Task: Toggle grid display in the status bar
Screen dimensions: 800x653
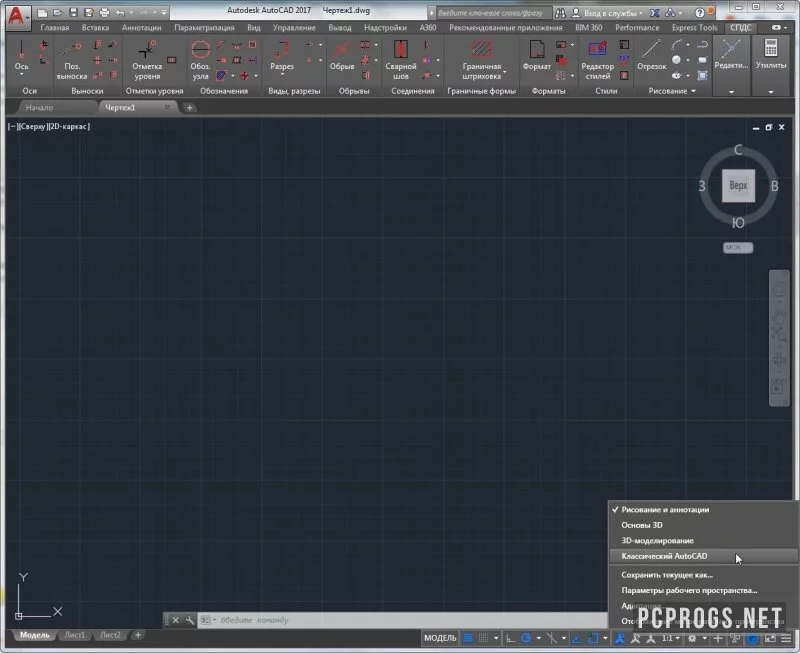Action: pos(468,638)
